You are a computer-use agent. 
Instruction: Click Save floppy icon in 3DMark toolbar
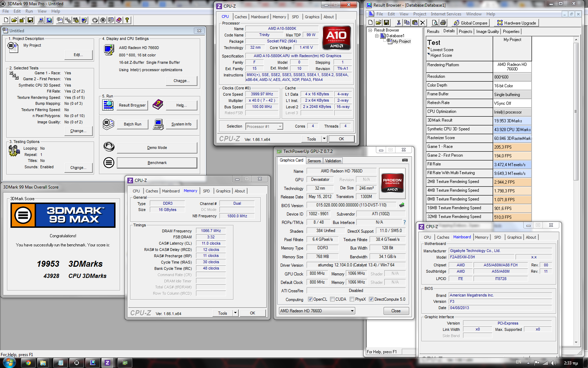30,20
